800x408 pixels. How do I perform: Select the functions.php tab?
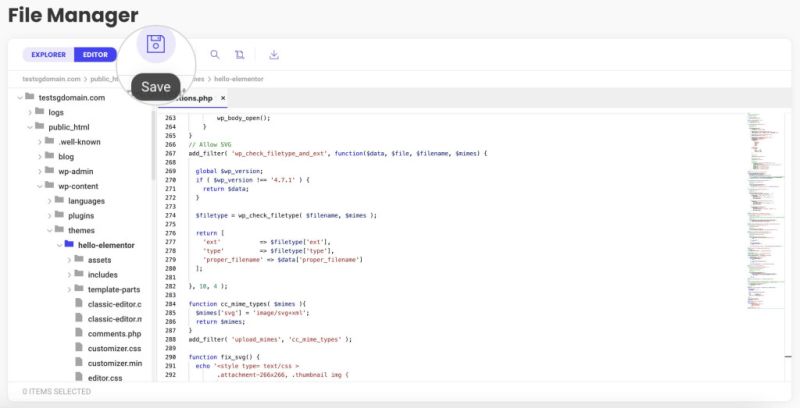[194, 98]
